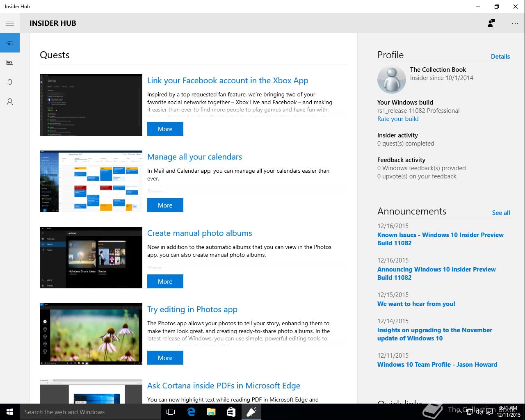Image resolution: width=525 pixels, height=420 pixels.
Task: Click the '0 quest(s) completed' text
Action: pyautogui.click(x=406, y=144)
